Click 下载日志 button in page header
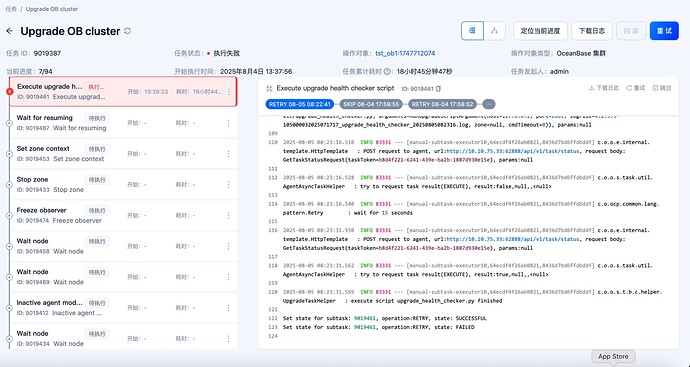 click(592, 31)
